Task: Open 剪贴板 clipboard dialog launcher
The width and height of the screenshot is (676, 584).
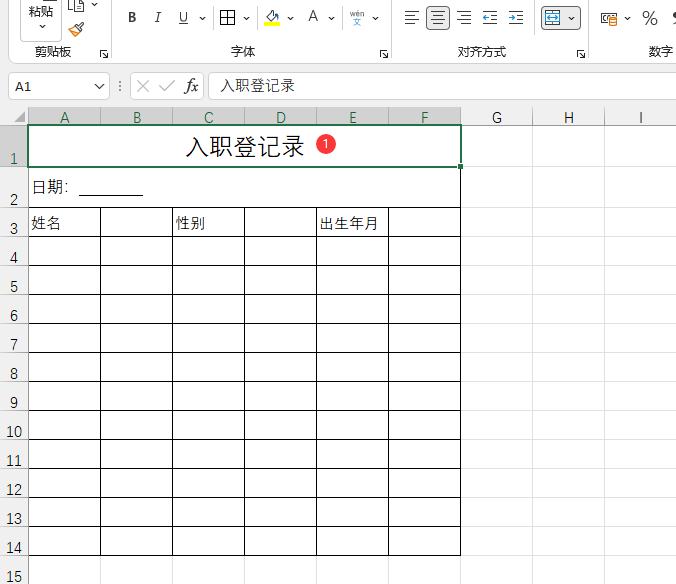Action: point(104,54)
